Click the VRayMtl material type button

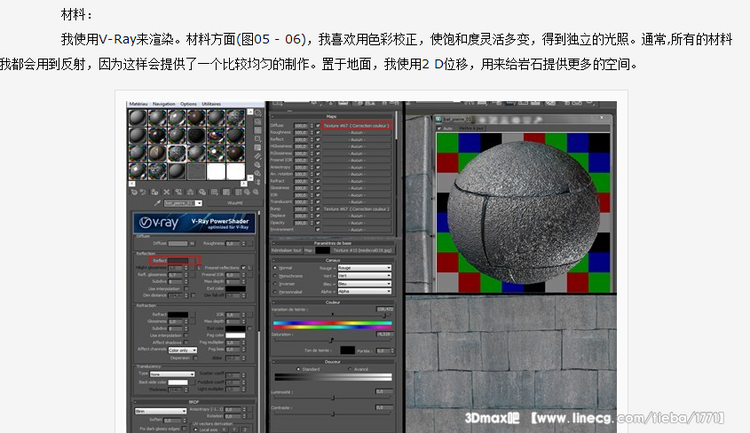tap(234, 203)
